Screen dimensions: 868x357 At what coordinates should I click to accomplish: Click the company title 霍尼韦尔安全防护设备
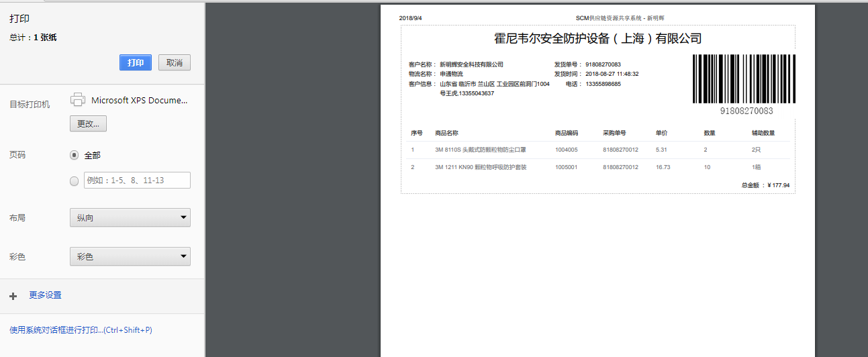[x=598, y=38]
